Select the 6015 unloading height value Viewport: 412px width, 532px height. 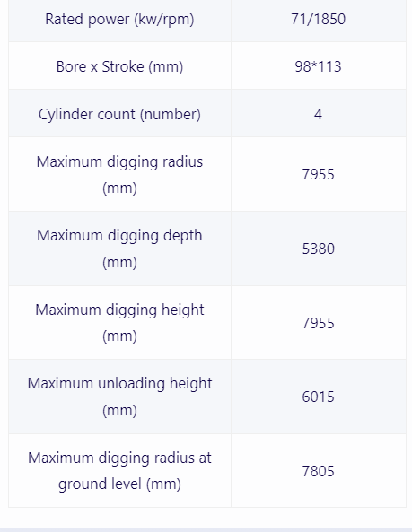coord(318,397)
